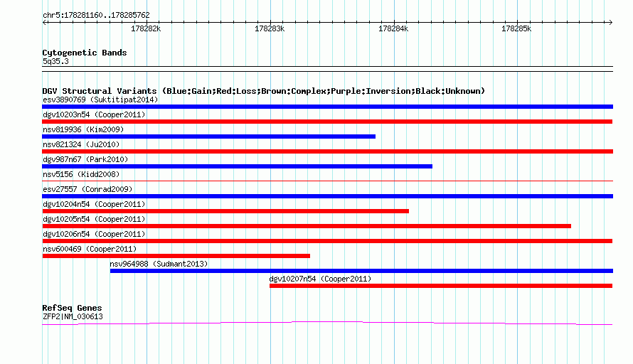Screen dimensions: 633x364
Task: Click the right arrow end of ruler
Action: point(610,23)
